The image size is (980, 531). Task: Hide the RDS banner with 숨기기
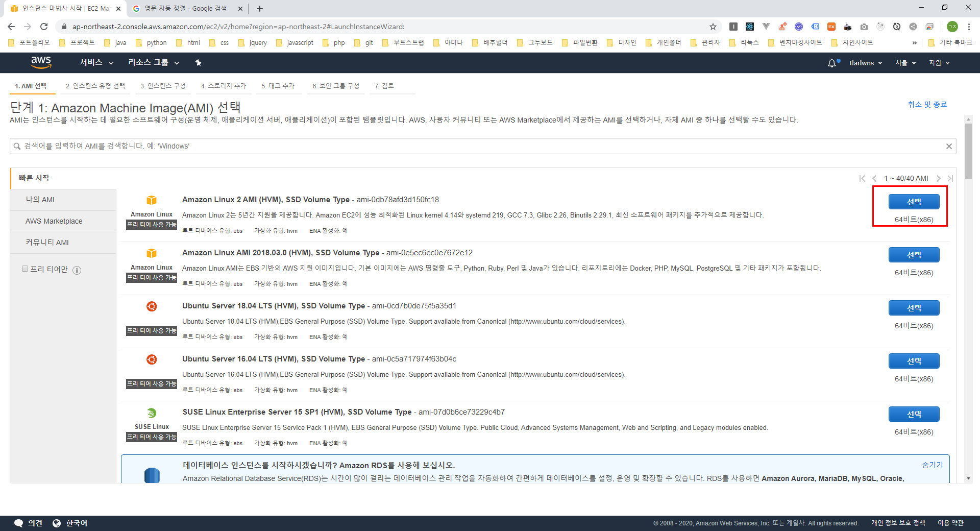932,465
